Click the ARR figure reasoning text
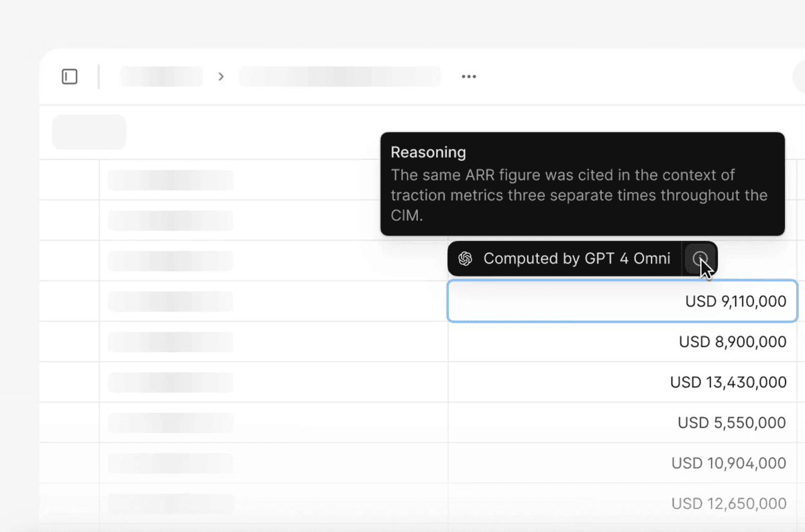The image size is (805, 532). click(x=578, y=195)
